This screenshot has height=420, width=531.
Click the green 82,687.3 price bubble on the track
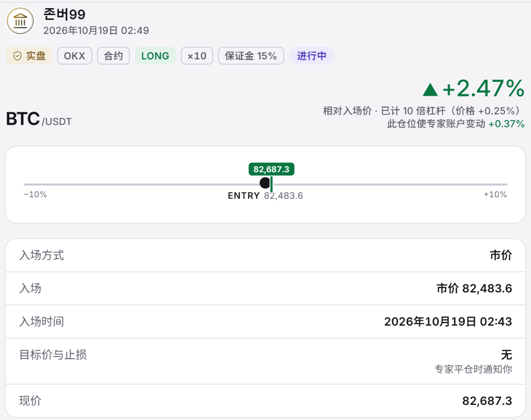point(272,169)
